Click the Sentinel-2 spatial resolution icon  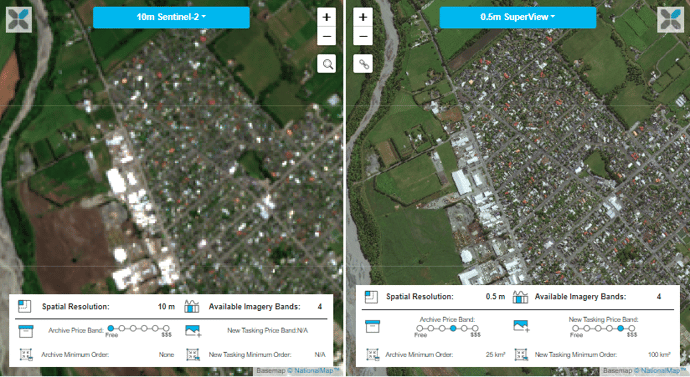tap(25, 306)
